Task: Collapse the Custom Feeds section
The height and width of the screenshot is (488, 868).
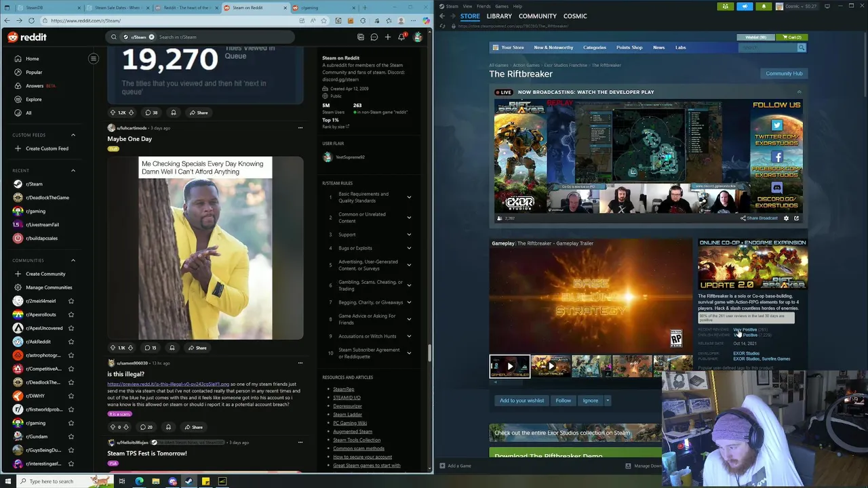Action: pos(73,135)
